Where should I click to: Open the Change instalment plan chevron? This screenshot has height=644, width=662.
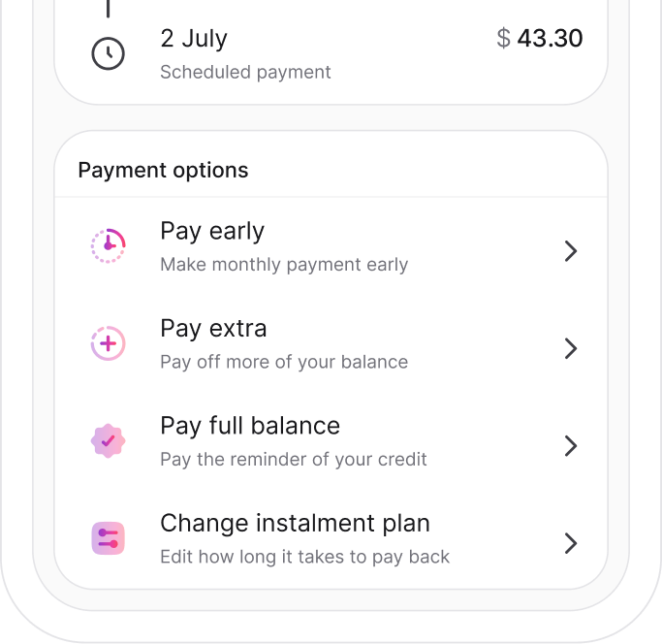[x=571, y=542]
